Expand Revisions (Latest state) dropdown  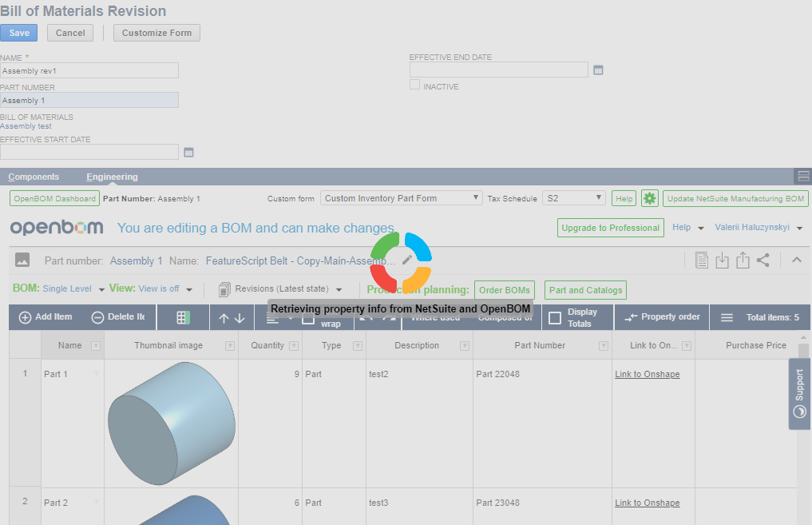339,289
